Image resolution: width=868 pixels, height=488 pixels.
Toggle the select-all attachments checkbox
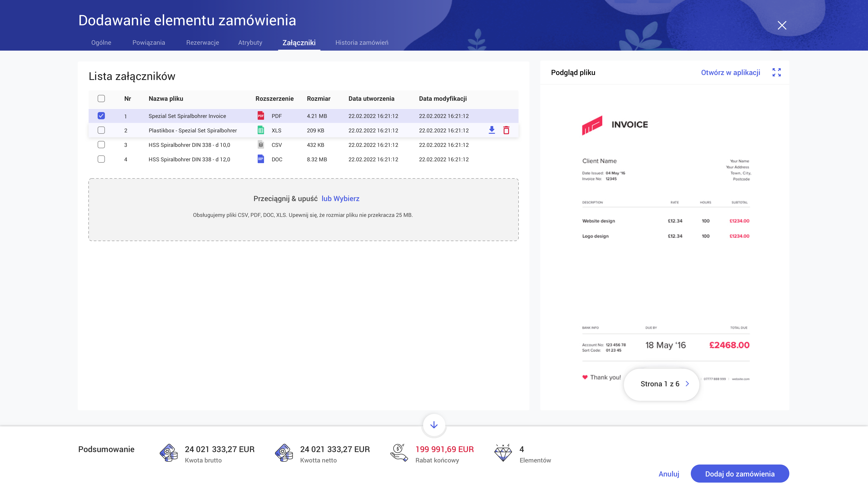(101, 98)
